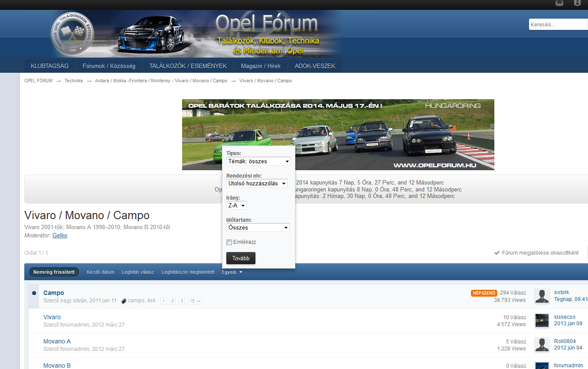Open the Típus dropdown showing Témák: összes
This screenshot has height=369, width=588.
pos(258,161)
